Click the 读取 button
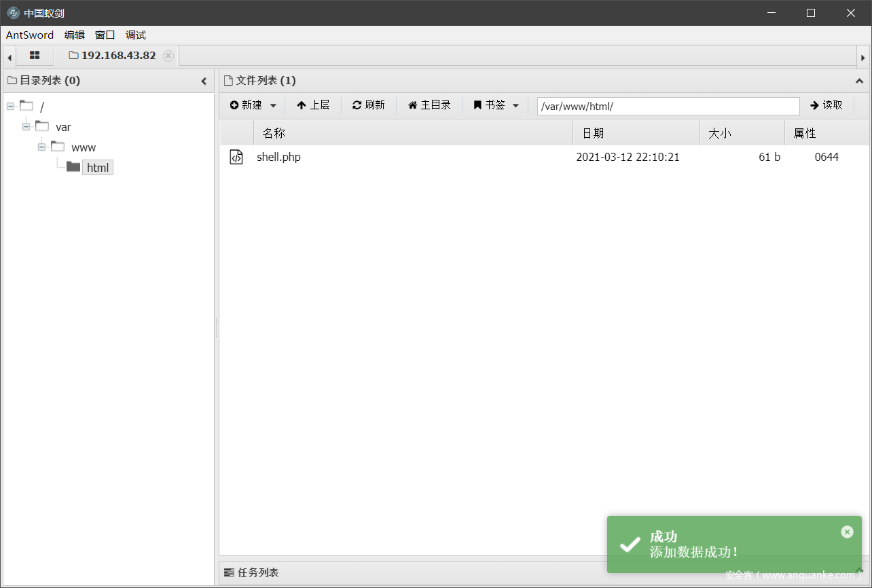This screenshot has height=588, width=872. (826, 105)
